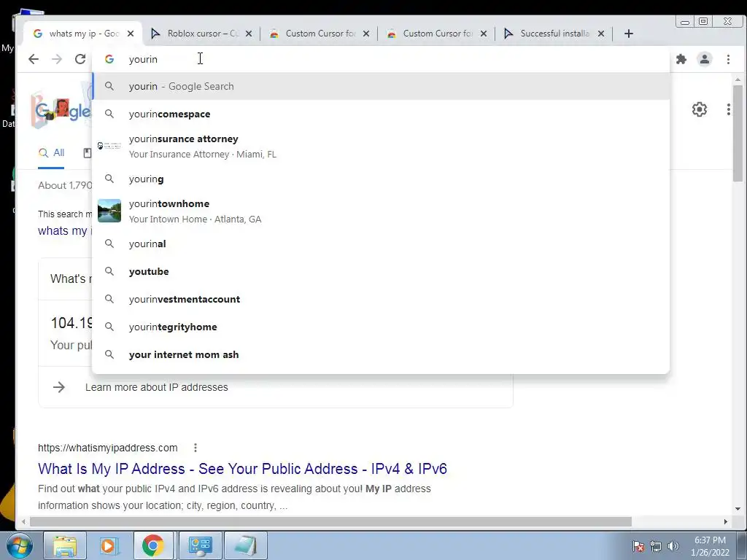This screenshot has width=747, height=560.
Task: Open options dots next to whatismyipaddress.com
Action: click(196, 448)
